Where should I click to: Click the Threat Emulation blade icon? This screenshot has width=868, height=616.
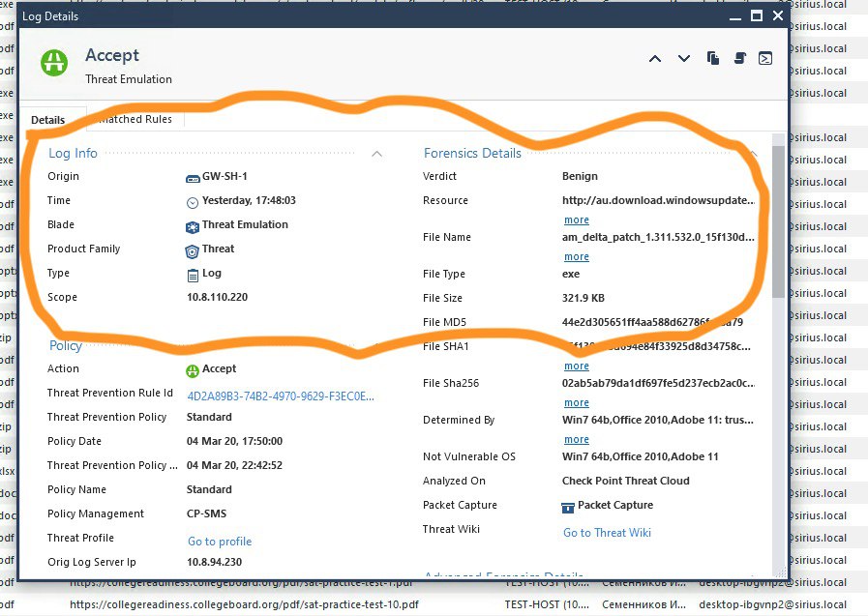(x=193, y=226)
